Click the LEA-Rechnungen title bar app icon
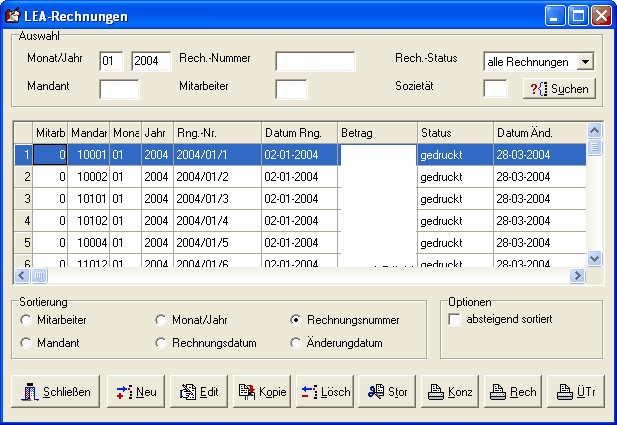This screenshot has height=425, width=617. (x=13, y=16)
